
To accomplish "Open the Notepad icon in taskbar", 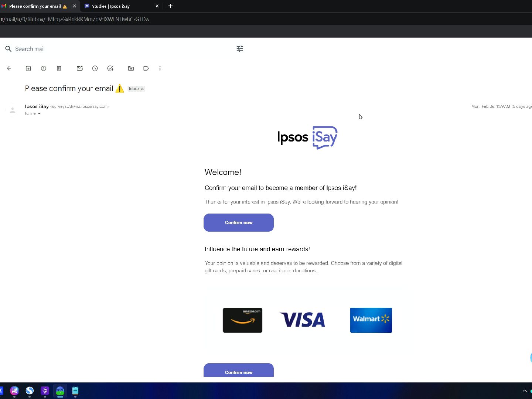I will pos(75,391).
